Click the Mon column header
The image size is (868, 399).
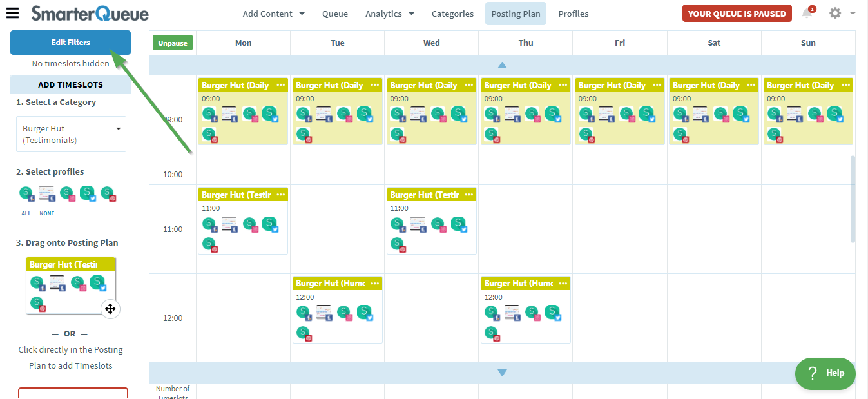[x=244, y=43]
